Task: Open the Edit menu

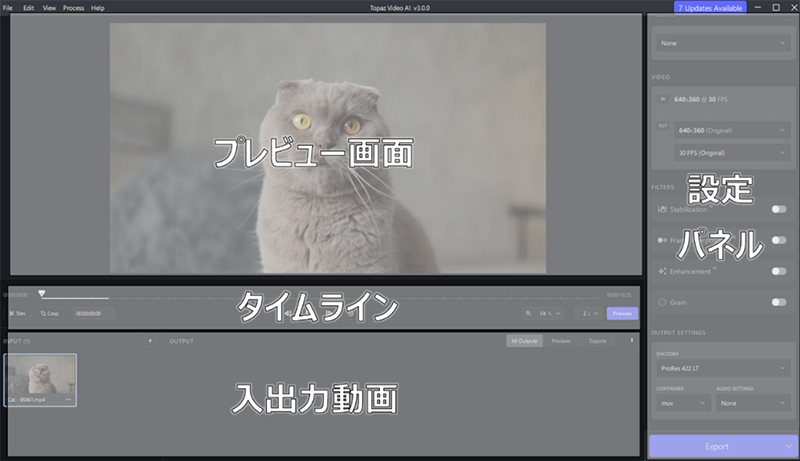Action: pyautogui.click(x=29, y=8)
